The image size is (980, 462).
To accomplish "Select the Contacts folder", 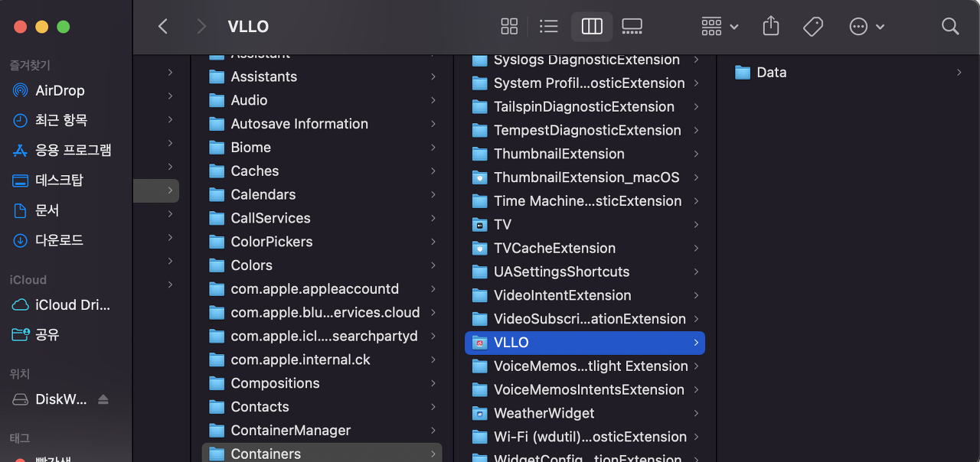I will [x=322, y=407].
